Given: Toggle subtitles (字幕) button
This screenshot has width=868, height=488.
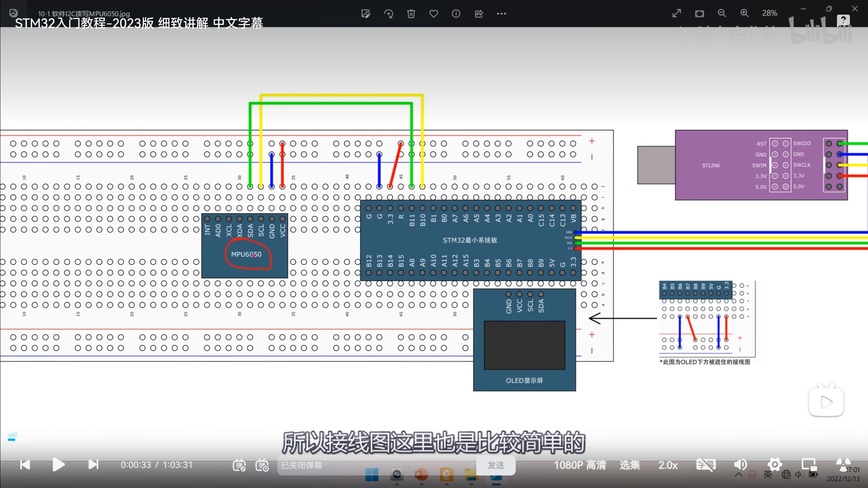Looking at the screenshot, I should [706, 465].
